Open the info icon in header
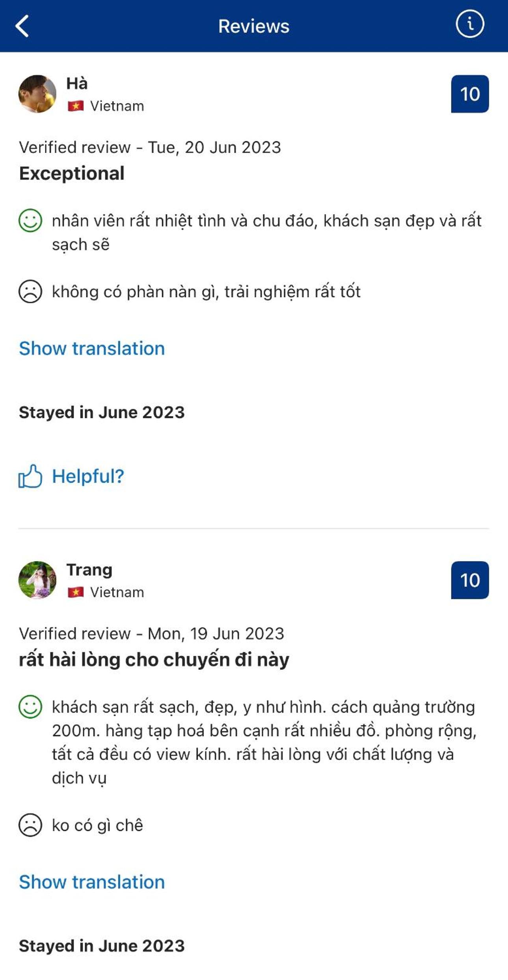The height and width of the screenshot is (980, 508). tap(470, 24)
